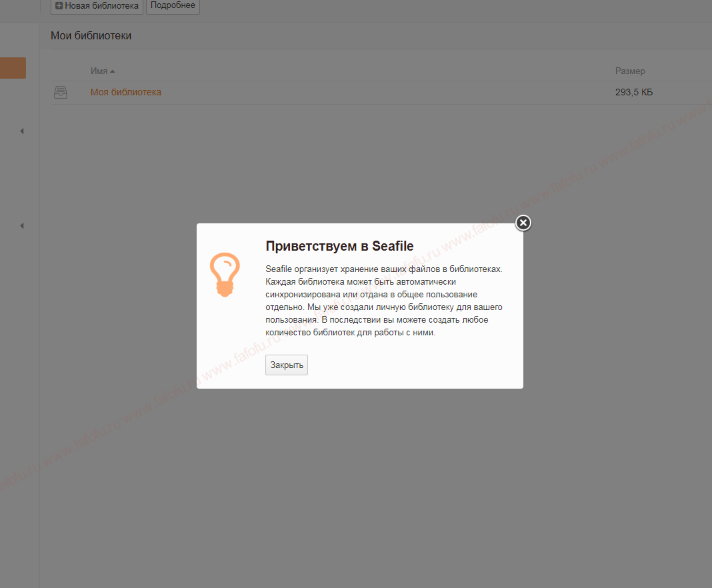
Task: Click the Мои библиотеки heading
Action: coord(91,36)
